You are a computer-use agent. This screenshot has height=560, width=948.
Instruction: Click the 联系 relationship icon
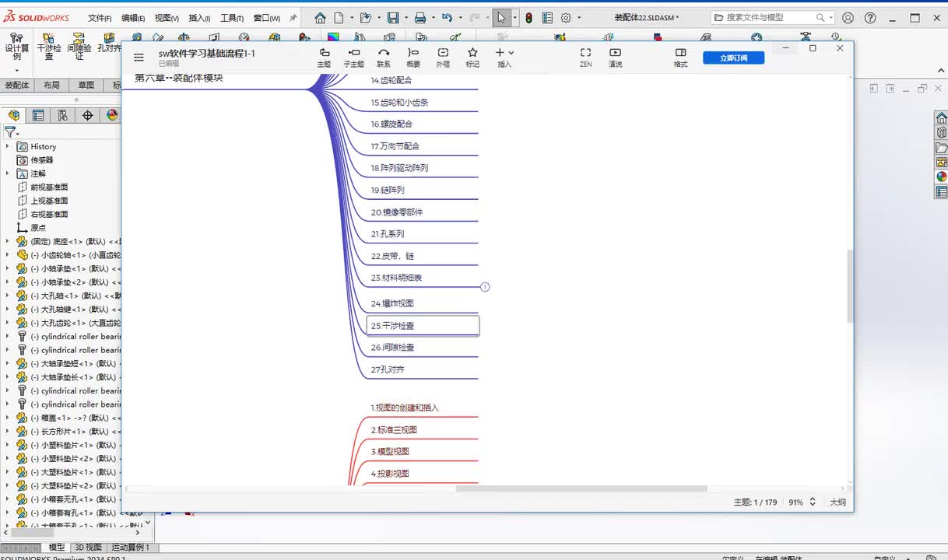click(x=384, y=57)
